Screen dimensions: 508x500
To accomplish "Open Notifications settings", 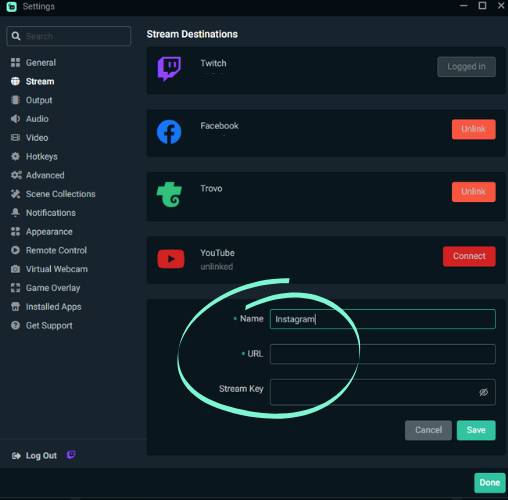I will [x=51, y=213].
